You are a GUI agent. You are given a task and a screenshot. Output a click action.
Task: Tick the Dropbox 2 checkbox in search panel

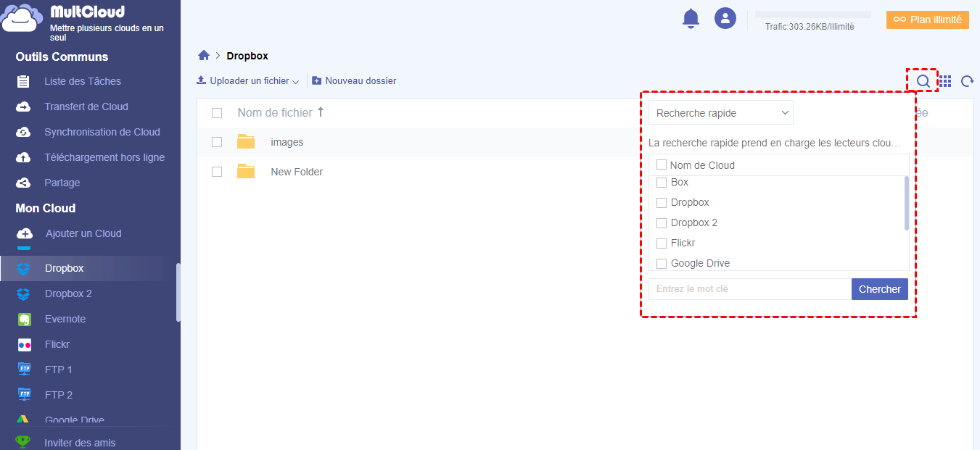point(662,223)
